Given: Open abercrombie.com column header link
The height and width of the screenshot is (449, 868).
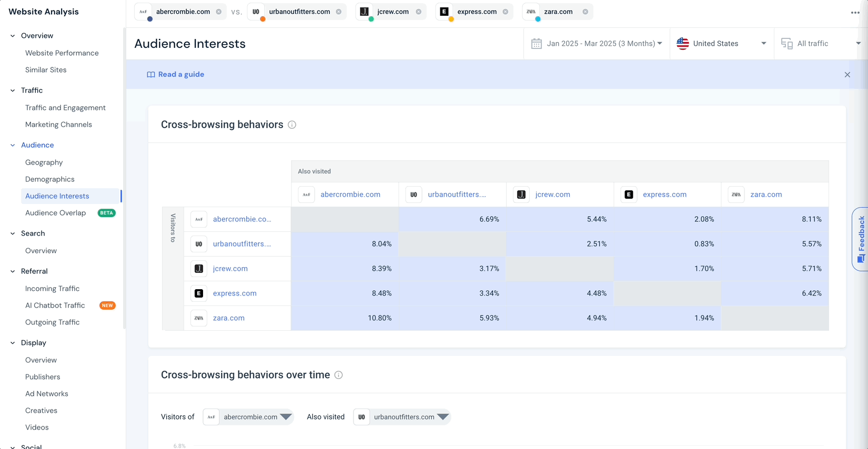Looking at the screenshot, I should click(350, 195).
